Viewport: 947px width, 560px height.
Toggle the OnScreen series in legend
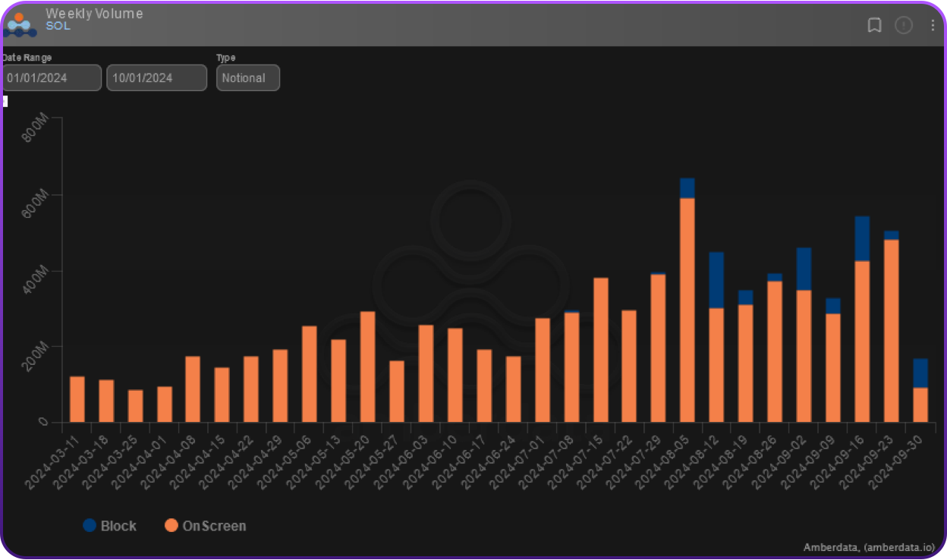[205, 526]
